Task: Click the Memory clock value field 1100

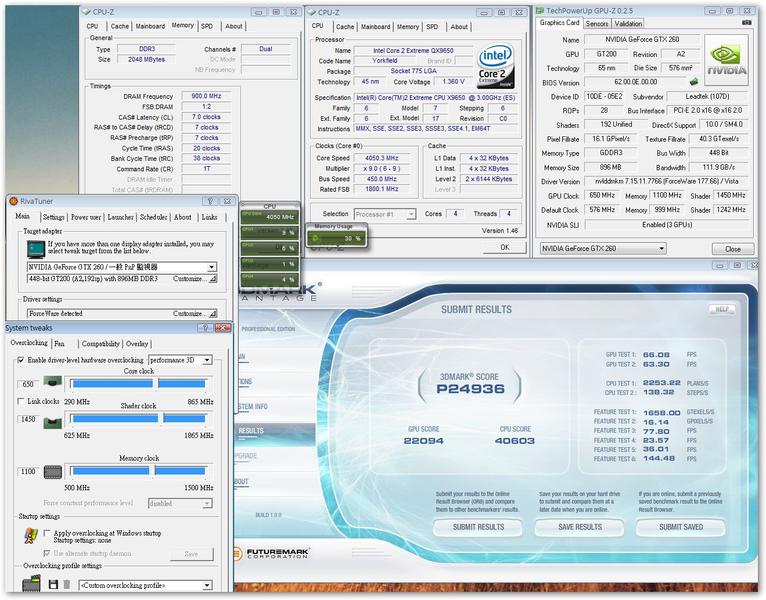Action: [28, 471]
